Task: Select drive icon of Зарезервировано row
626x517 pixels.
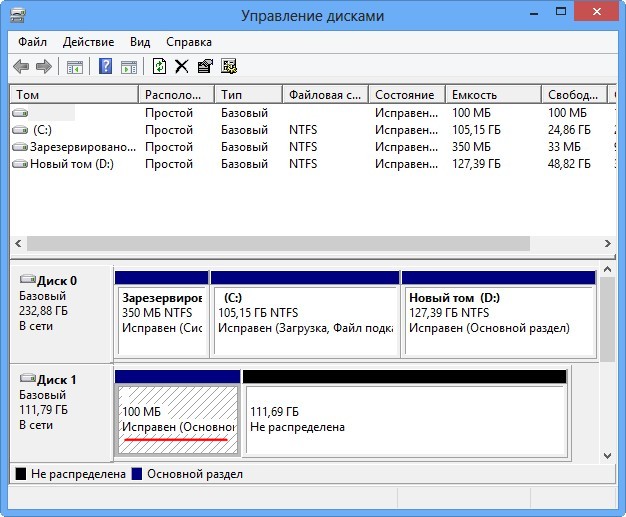Action: pyautogui.click(x=20, y=147)
